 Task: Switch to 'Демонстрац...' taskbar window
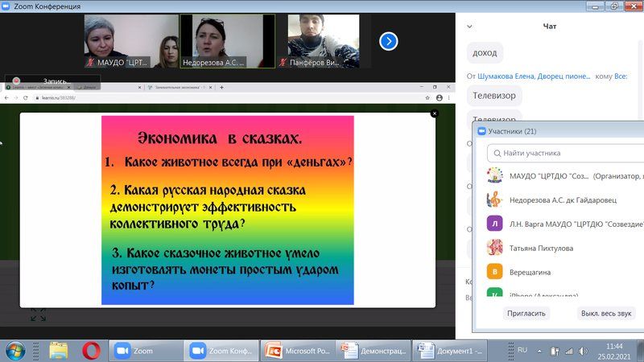(x=373, y=351)
